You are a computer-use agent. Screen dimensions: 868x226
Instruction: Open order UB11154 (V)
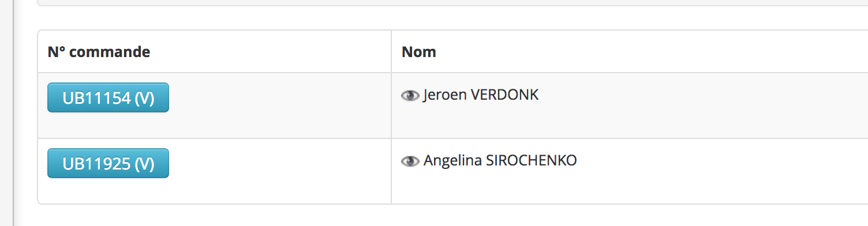click(108, 97)
